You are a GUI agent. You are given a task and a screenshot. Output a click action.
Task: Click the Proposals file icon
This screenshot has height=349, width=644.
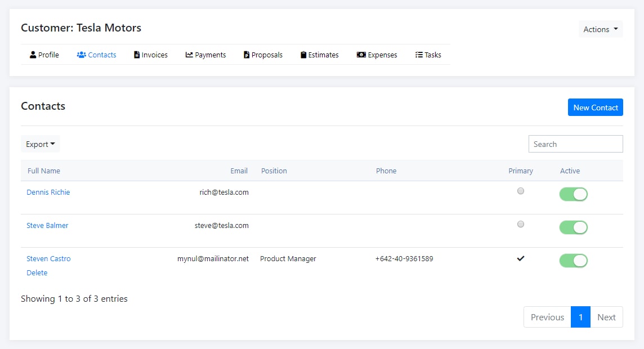(247, 55)
